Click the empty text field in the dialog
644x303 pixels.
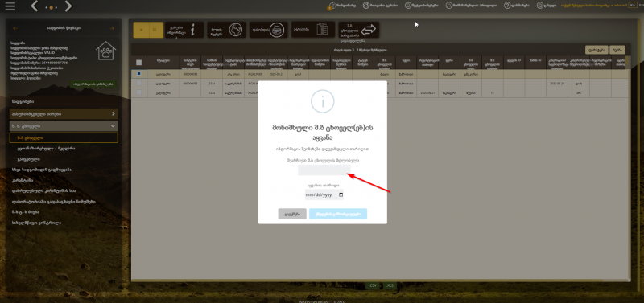click(x=324, y=170)
